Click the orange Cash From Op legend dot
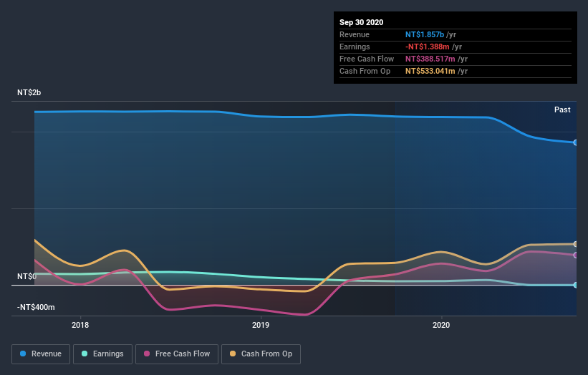This screenshot has width=588, height=375. 233,354
